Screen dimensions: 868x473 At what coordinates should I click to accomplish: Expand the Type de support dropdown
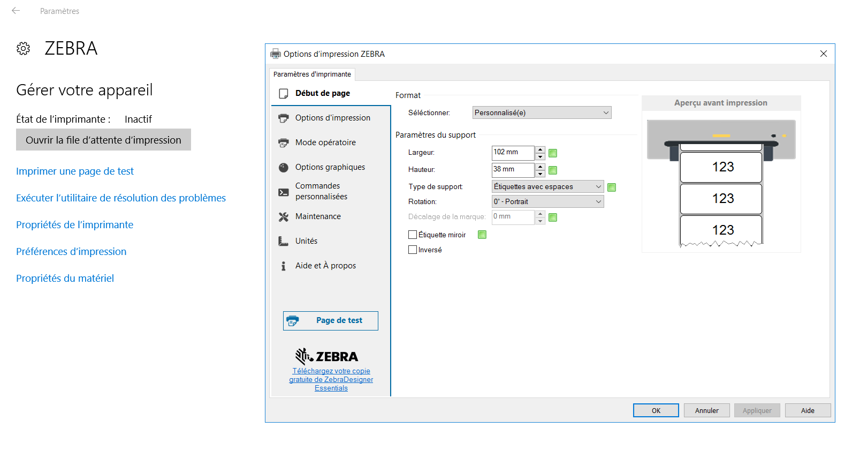coord(547,186)
